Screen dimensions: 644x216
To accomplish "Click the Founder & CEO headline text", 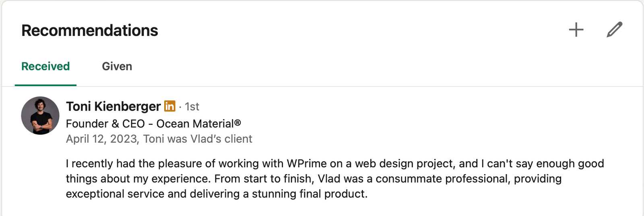I will point(105,123).
